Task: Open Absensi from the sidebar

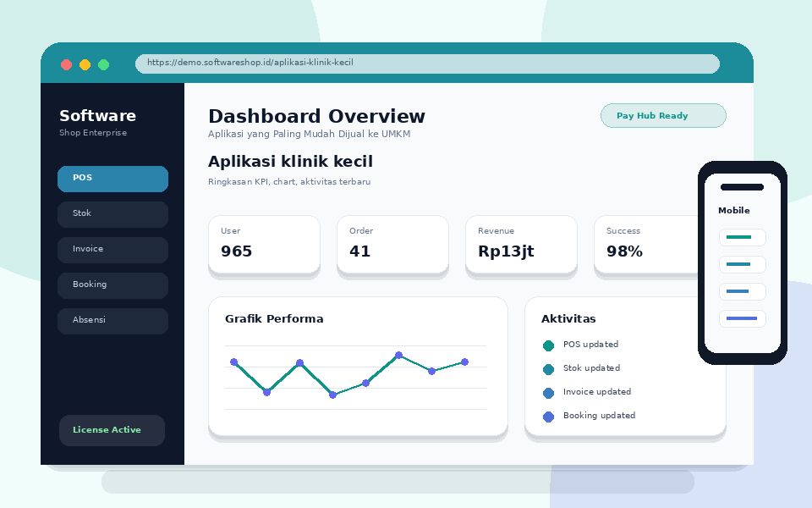Action: click(112, 321)
